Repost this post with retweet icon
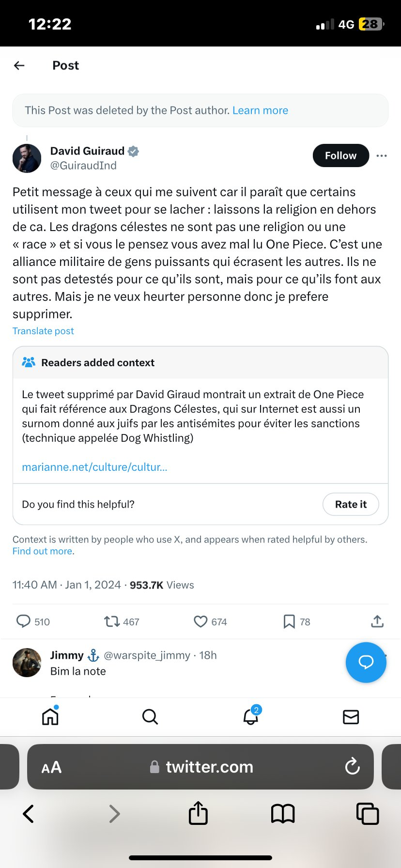401x868 pixels. (112, 621)
